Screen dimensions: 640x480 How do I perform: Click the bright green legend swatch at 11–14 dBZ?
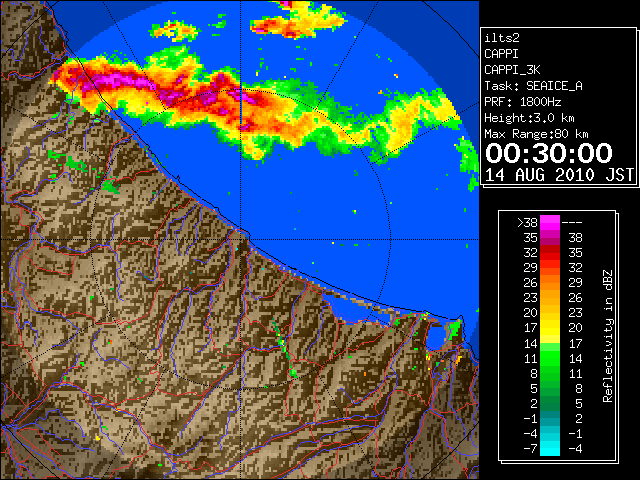click(x=550, y=358)
